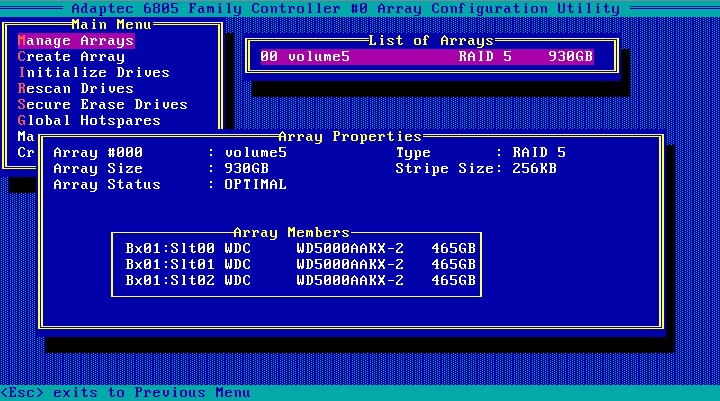The height and width of the screenshot is (401, 720).
Task: Open Initialize Drives from Main Menu
Action: point(94,73)
